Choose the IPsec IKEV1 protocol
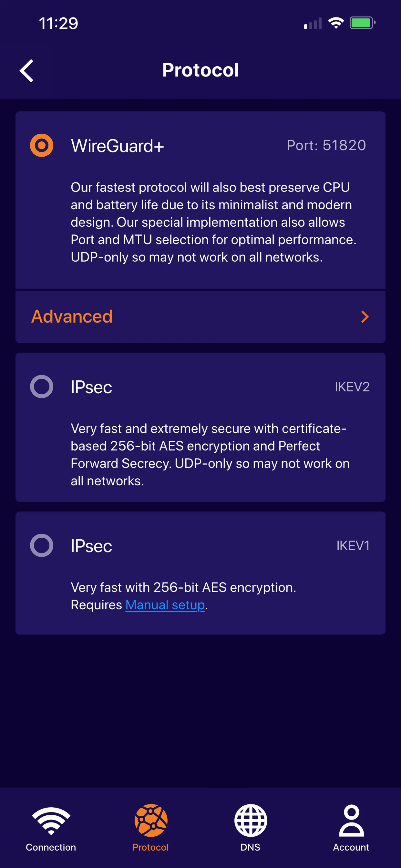The width and height of the screenshot is (401, 868). coord(41,545)
